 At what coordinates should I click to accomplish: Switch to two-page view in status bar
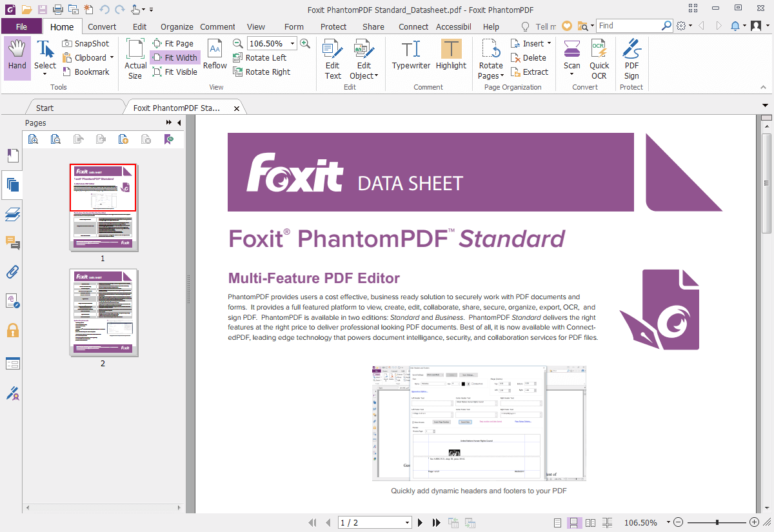[x=590, y=522]
